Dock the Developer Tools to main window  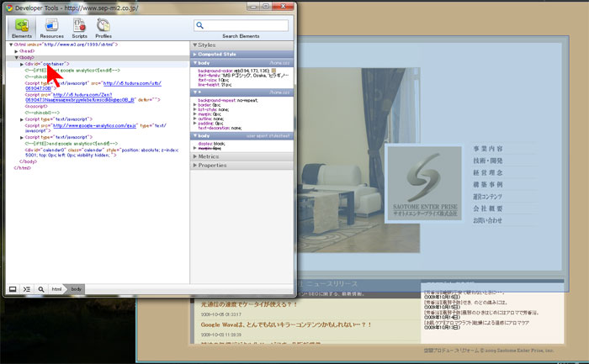(x=13, y=289)
